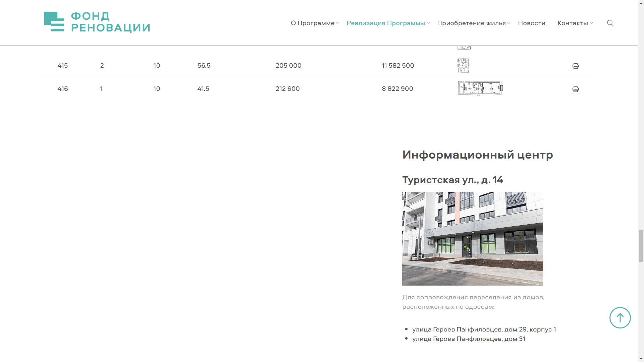Image resolution: width=644 pixels, height=362 pixels.
Task: Select О Программе menu item
Action: [x=312, y=23]
